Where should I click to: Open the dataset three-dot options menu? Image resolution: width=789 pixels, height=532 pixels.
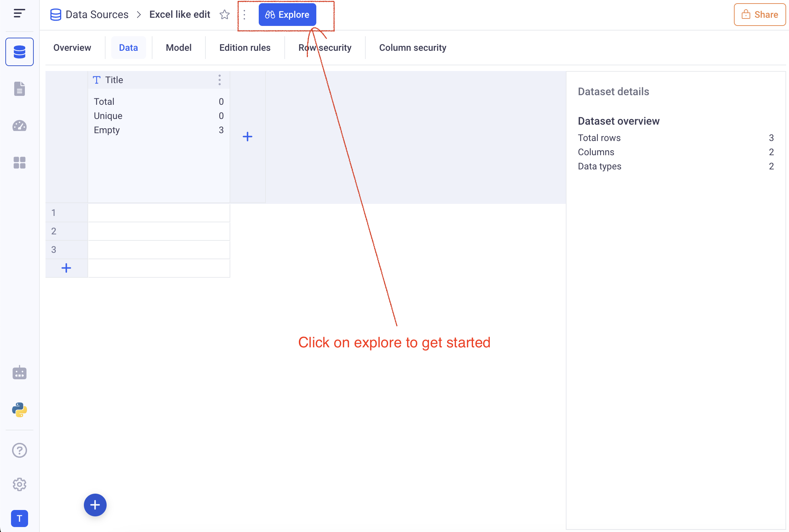pyautogui.click(x=245, y=15)
